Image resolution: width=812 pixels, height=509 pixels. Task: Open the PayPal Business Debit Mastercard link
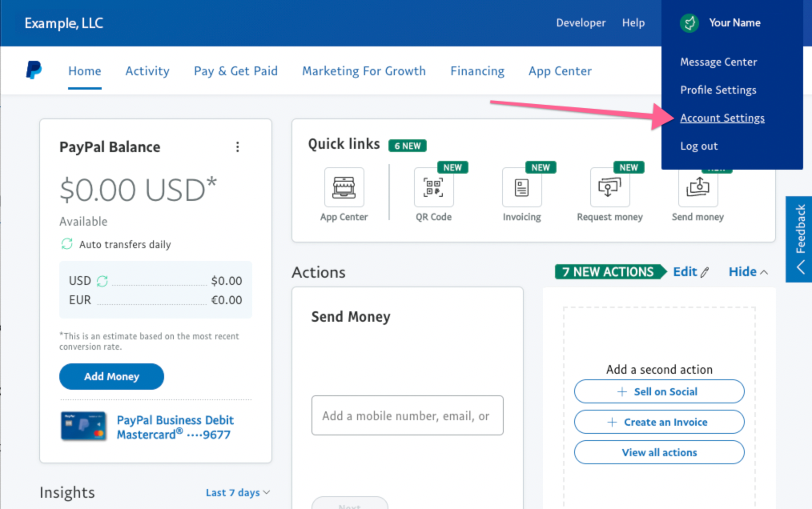click(175, 427)
